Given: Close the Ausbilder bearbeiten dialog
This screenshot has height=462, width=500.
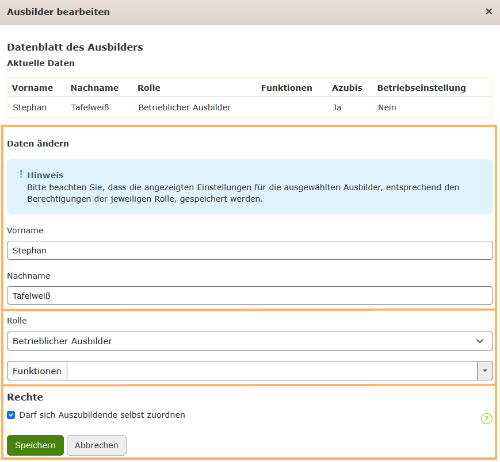Looking at the screenshot, I should pos(489,11).
